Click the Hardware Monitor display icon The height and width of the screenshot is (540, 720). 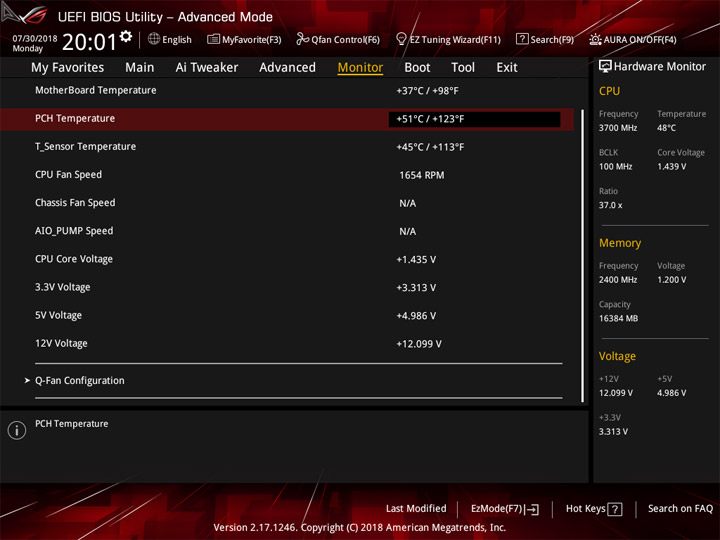point(605,67)
